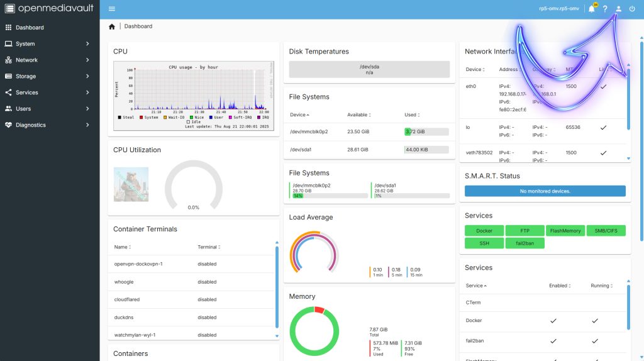Expand the Network menu chevron
Screen dimensions: 644x361
coord(88,60)
